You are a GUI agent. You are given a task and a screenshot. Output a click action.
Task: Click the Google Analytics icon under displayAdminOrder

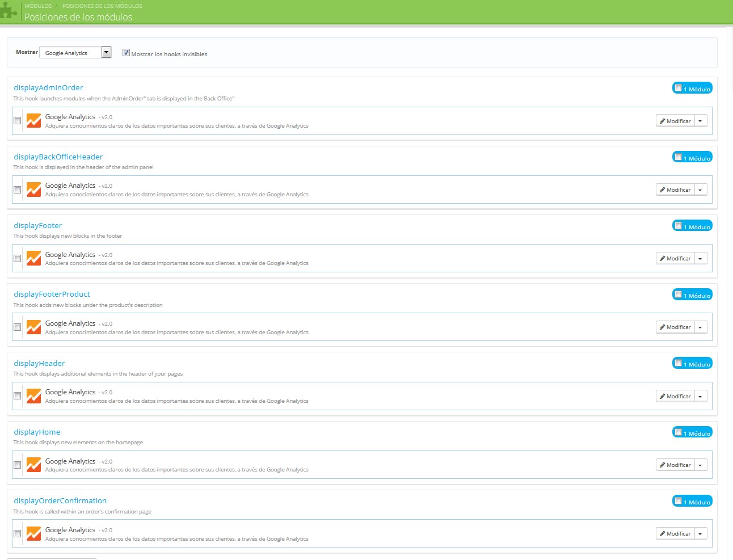click(x=33, y=120)
